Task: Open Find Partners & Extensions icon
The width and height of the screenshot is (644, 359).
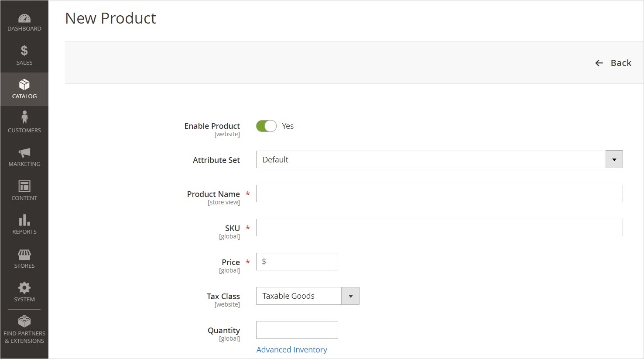Action: click(24, 321)
